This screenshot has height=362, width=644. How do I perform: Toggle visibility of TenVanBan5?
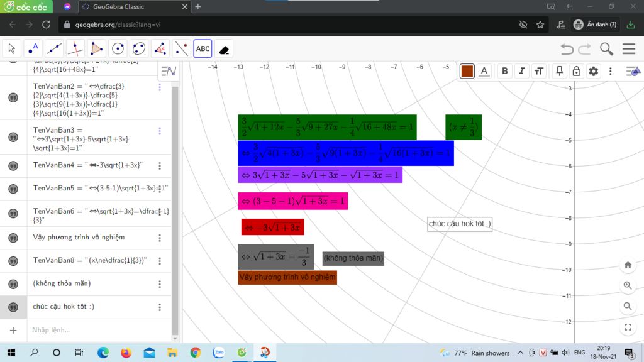tap(13, 189)
